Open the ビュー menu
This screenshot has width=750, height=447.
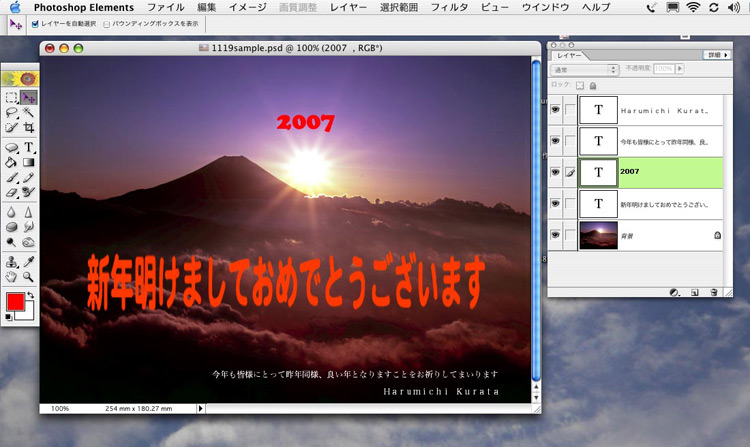tap(495, 7)
